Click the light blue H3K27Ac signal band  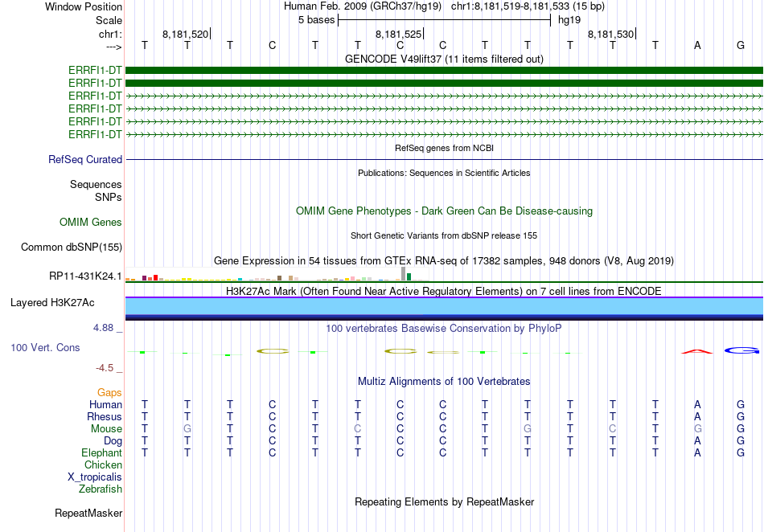click(x=444, y=306)
